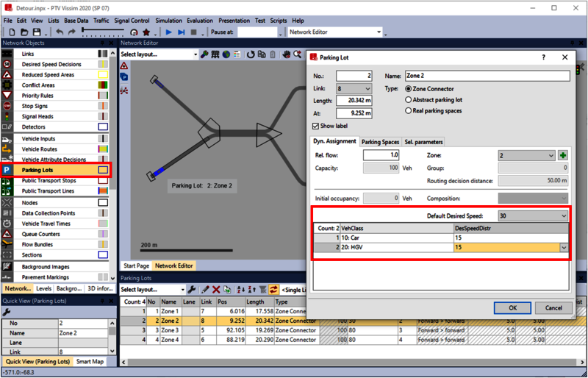Click the Queue Counters icon in Network Objects
Viewport: 588px width, 378px height.
(x=7, y=234)
